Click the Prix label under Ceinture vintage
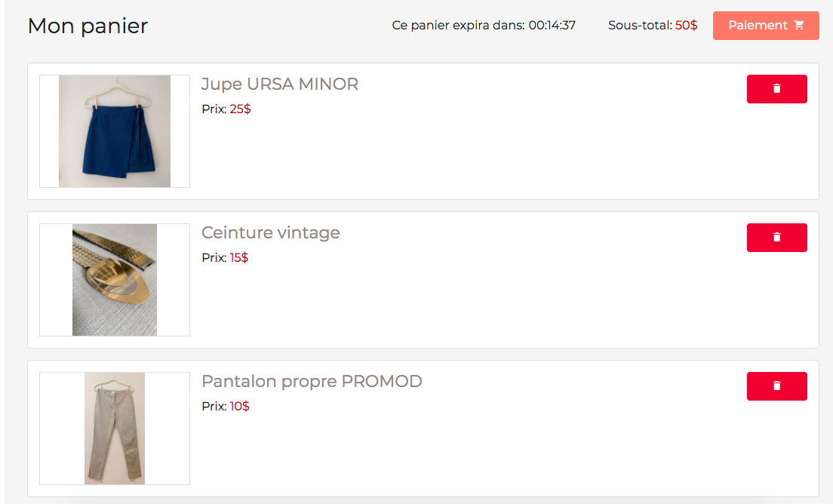 (x=214, y=257)
